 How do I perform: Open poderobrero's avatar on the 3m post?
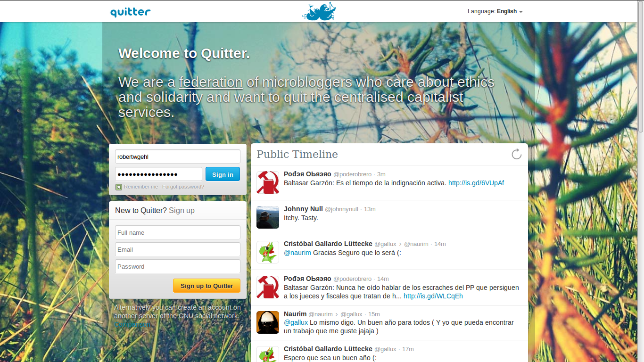268,182
